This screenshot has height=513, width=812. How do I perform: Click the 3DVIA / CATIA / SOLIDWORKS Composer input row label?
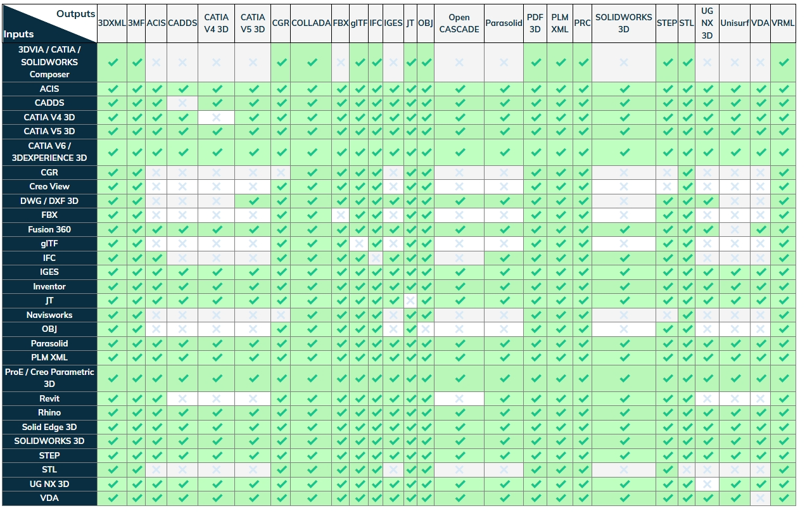point(49,62)
